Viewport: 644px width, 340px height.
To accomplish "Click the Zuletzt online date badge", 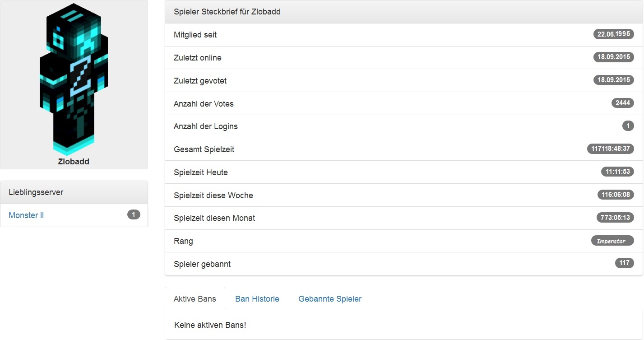I will pyautogui.click(x=613, y=57).
